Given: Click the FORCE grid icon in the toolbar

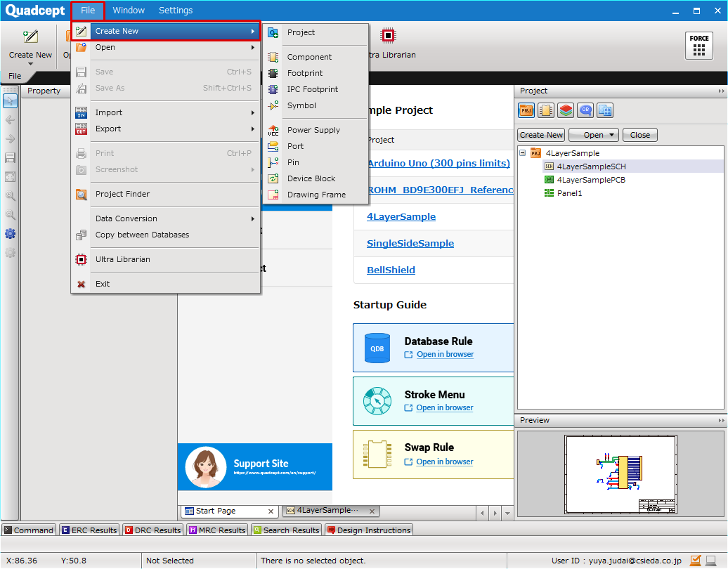Looking at the screenshot, I should 698,45.
